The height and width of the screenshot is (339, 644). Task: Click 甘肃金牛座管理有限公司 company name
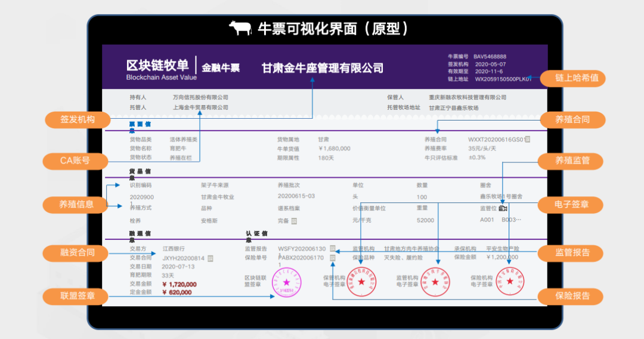coord(323,68)
